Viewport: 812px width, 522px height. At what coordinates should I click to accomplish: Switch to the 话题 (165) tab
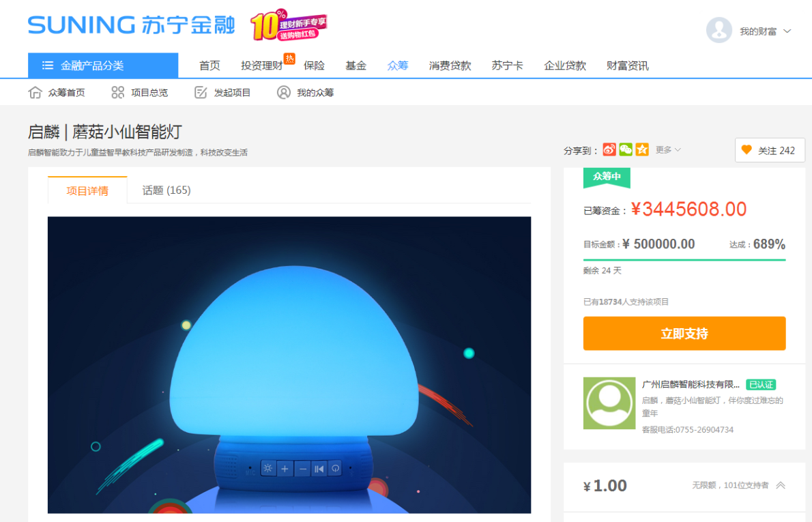166,190
